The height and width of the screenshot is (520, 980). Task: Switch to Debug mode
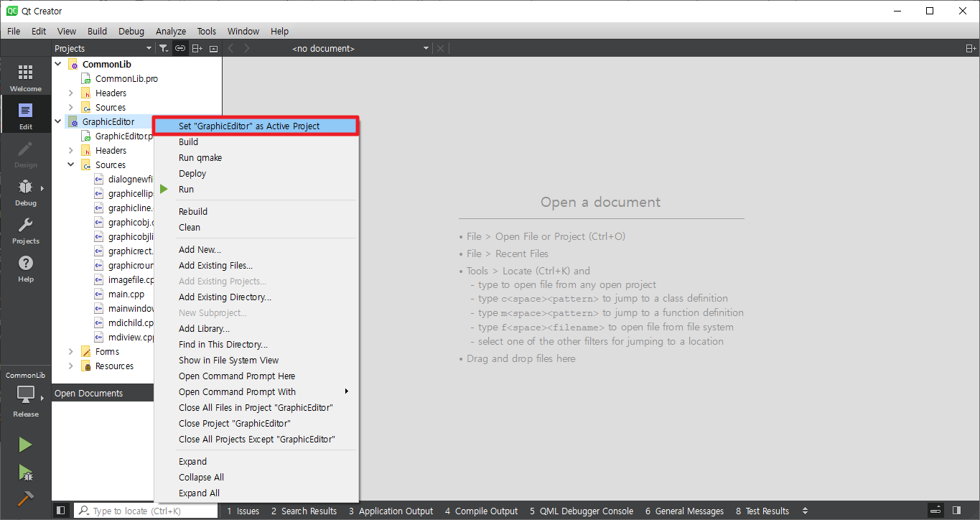point(25,191)
